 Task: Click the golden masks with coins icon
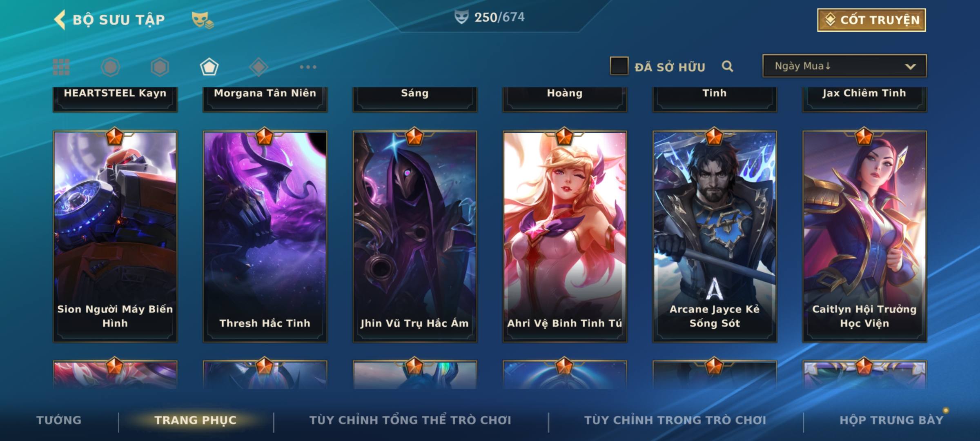203,20
